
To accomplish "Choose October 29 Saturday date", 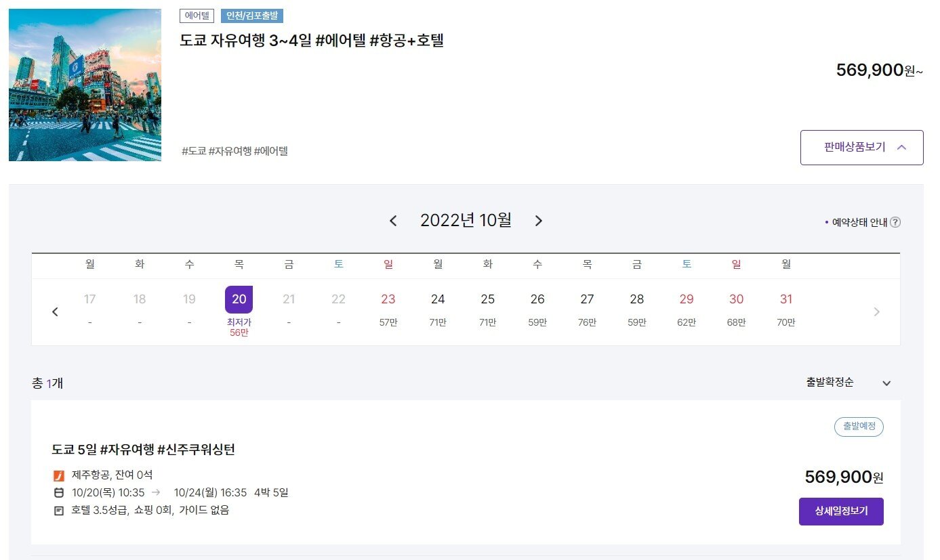I will (x=687, y=308).
